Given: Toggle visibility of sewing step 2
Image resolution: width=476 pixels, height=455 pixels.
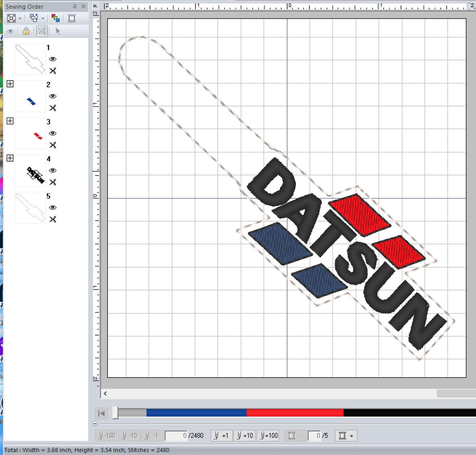Looking at the screenshot, I should [x=53, y=96].
